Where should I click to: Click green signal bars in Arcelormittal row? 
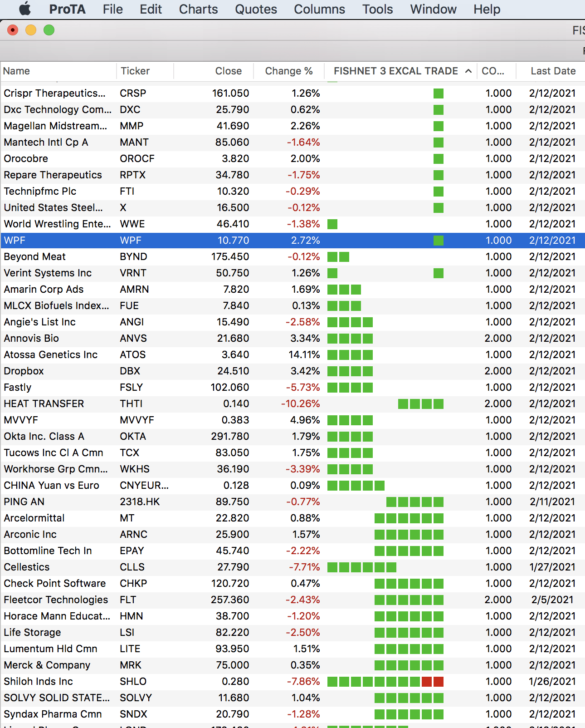(x=409, y=518)
